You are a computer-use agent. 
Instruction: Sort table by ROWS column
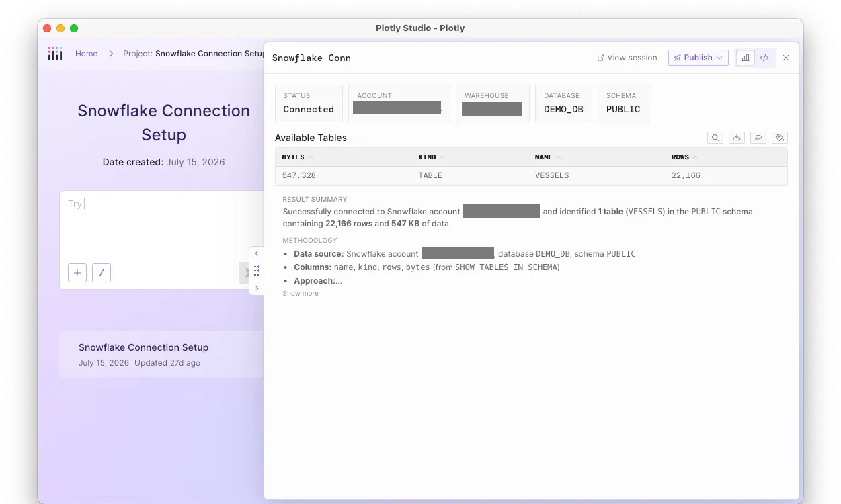coord(684,157)
